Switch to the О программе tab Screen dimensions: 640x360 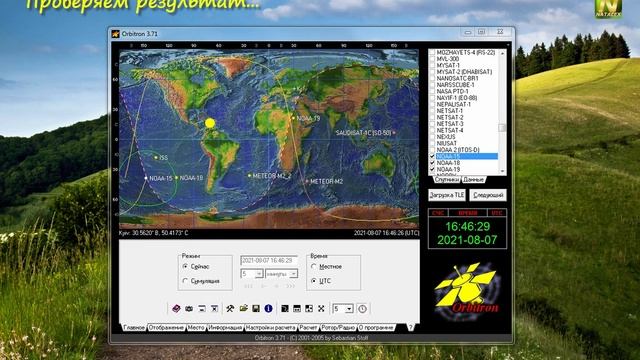(376, 327)
